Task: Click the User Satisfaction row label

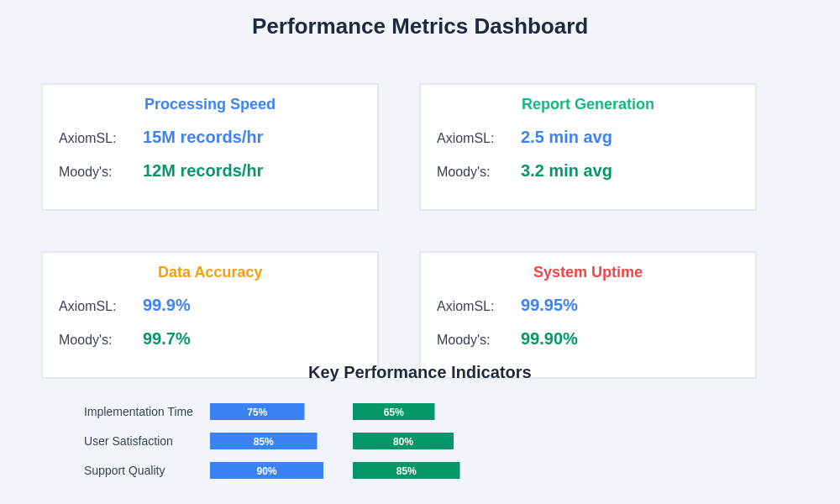Action: [129, 441]
